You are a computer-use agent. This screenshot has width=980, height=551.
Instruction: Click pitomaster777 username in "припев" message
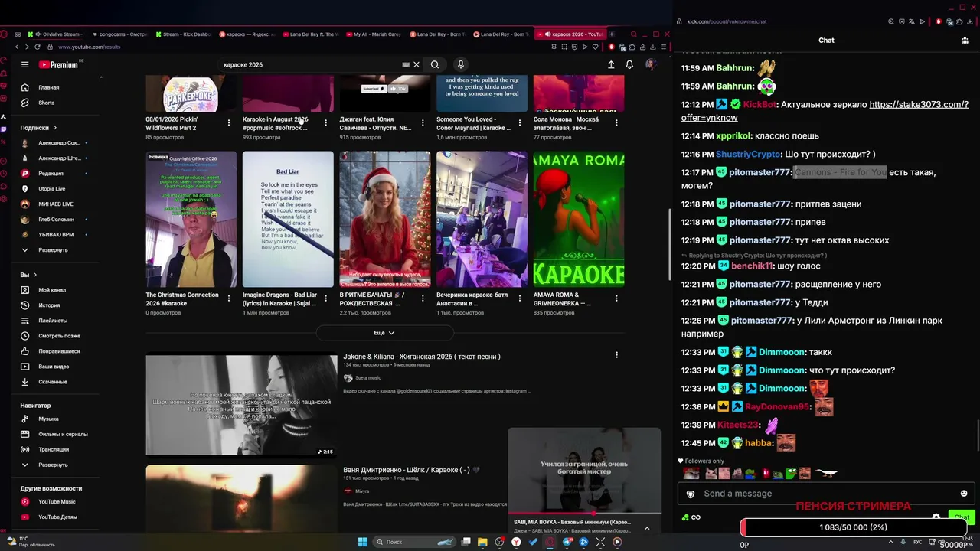pos(760,222)
